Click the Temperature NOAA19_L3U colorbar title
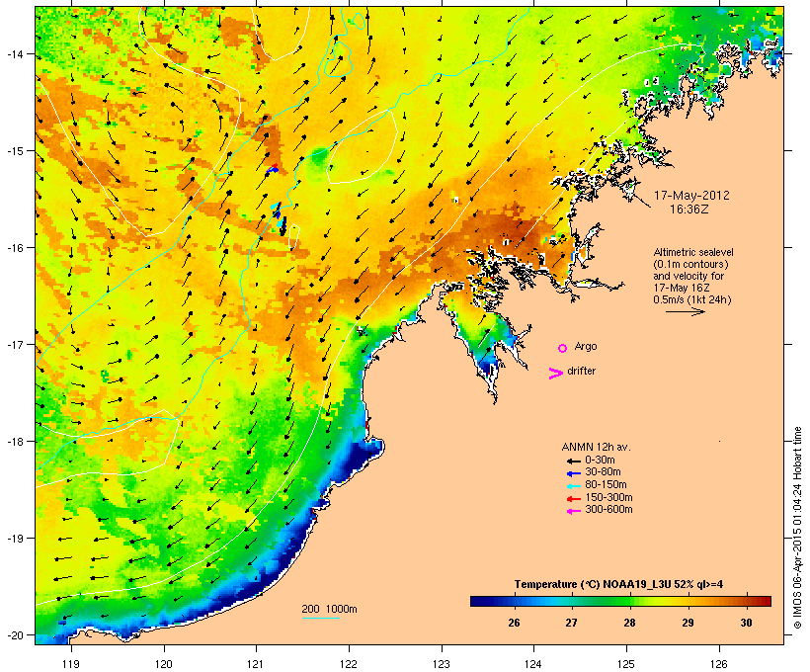The image size is (810, 672). (x=618, y=585)
